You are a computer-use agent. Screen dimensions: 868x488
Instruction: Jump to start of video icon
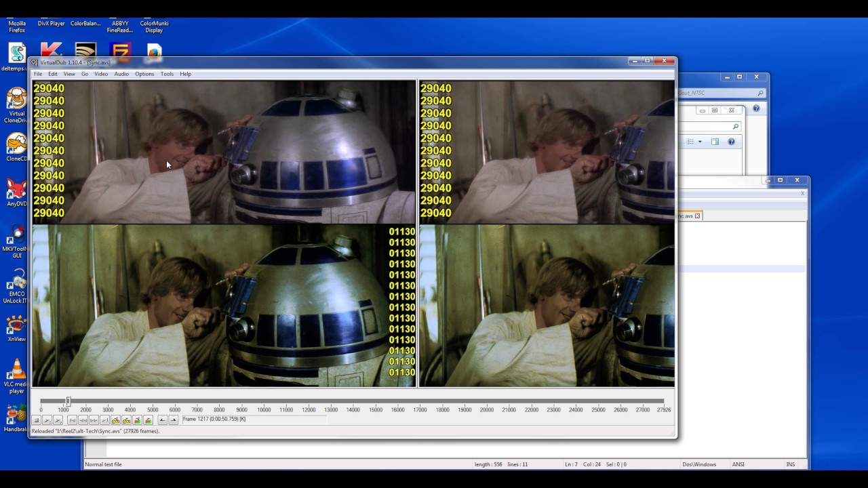(x=72, y=420)
